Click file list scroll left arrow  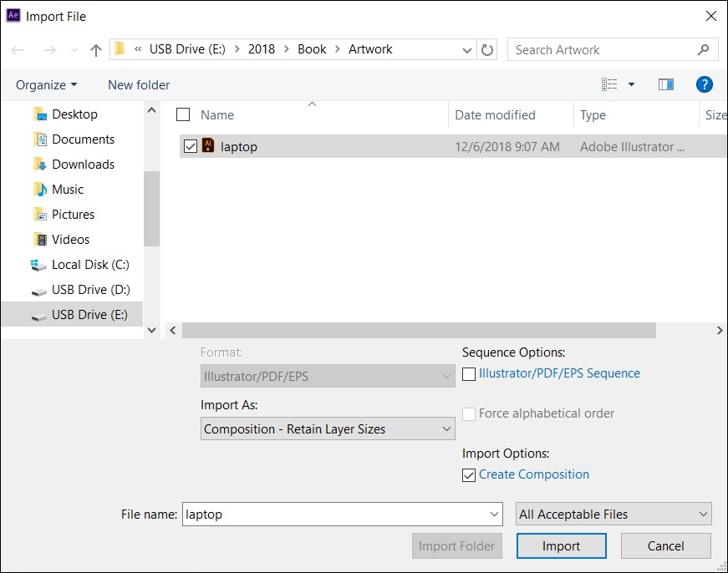tap(173, 330)
